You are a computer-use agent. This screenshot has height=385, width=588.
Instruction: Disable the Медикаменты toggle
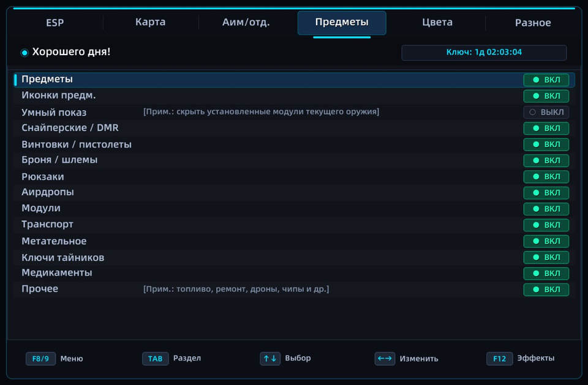(x=546, y=273)
